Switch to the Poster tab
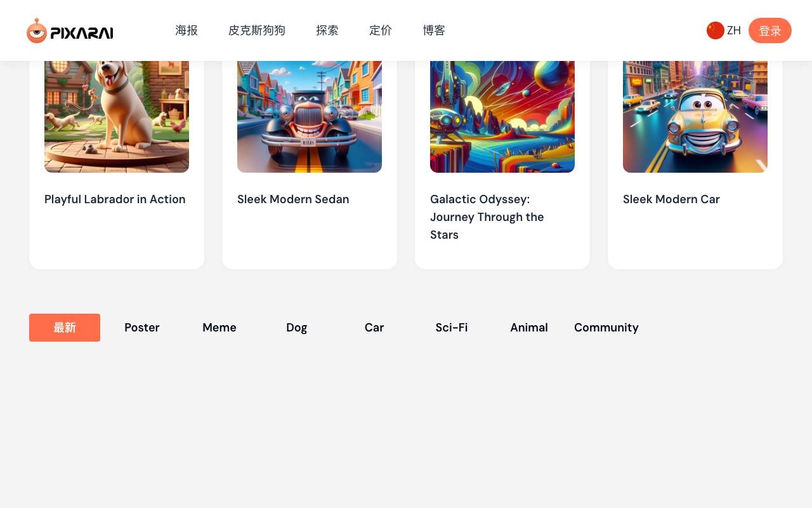The width and height of the screenshot is (812, 508). [x=142, y=328]
